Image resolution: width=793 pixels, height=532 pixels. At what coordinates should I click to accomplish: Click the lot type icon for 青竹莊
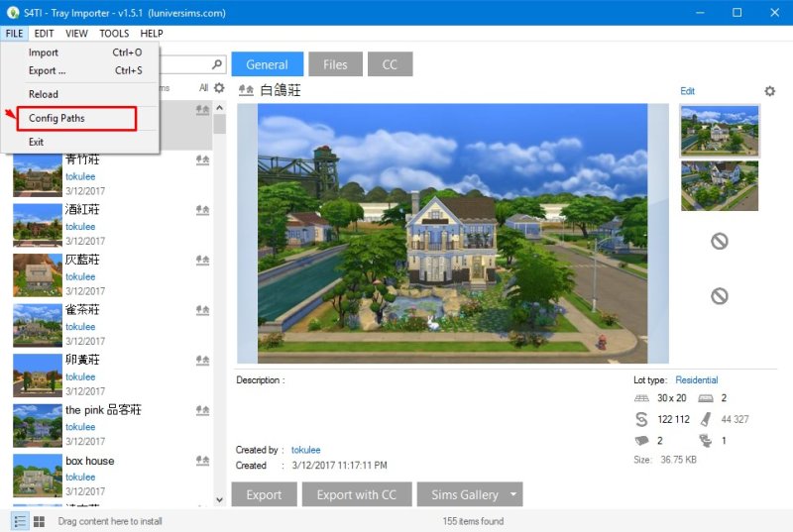coord(203,160)
